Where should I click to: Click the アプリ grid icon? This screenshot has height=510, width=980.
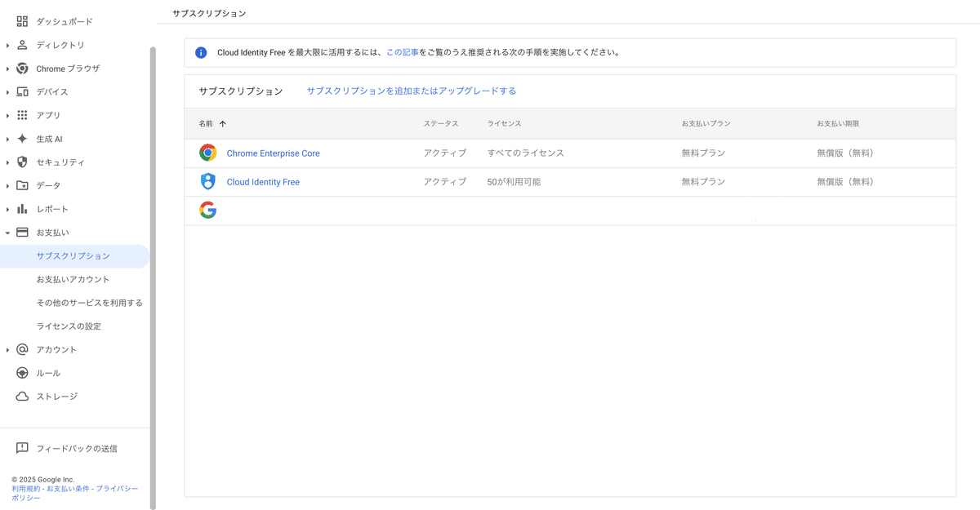coord(22,115)
